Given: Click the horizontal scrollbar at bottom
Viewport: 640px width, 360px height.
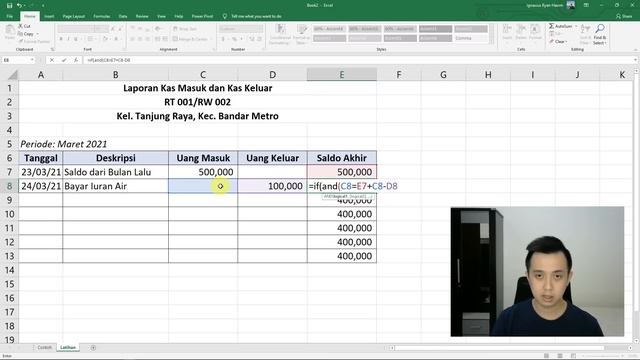Looking at the screenshot, I should pos(499,348).
